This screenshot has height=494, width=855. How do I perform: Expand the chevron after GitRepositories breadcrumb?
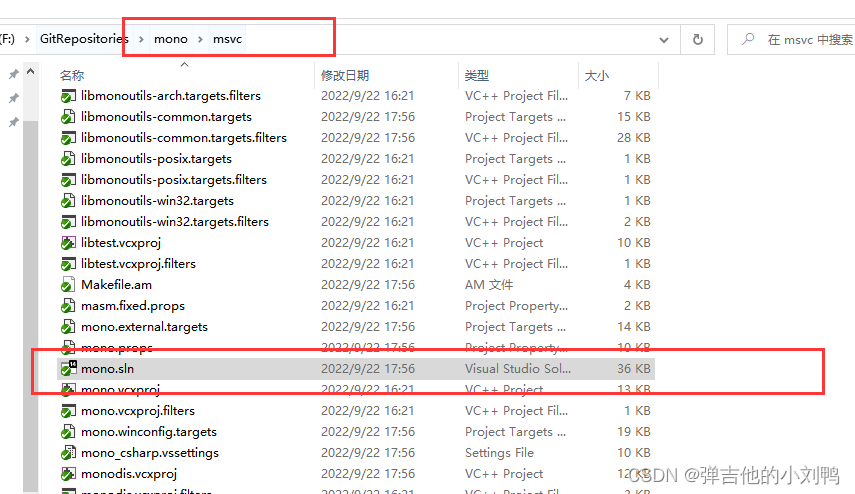click(141, 39)
